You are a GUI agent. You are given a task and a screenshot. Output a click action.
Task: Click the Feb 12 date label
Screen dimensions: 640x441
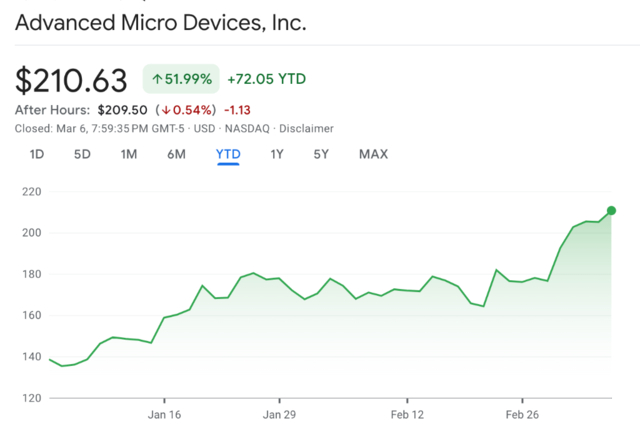[x=407, y=414]
